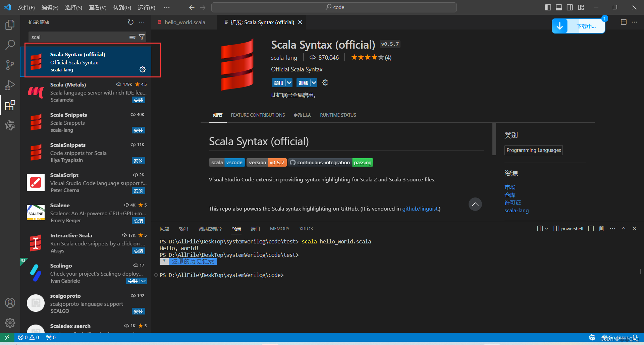Select the Extensions view icon

(x=10, y=105)
